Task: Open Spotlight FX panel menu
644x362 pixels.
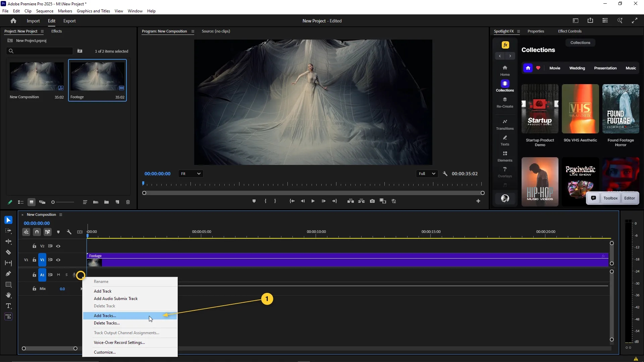Action: [518, 32]
